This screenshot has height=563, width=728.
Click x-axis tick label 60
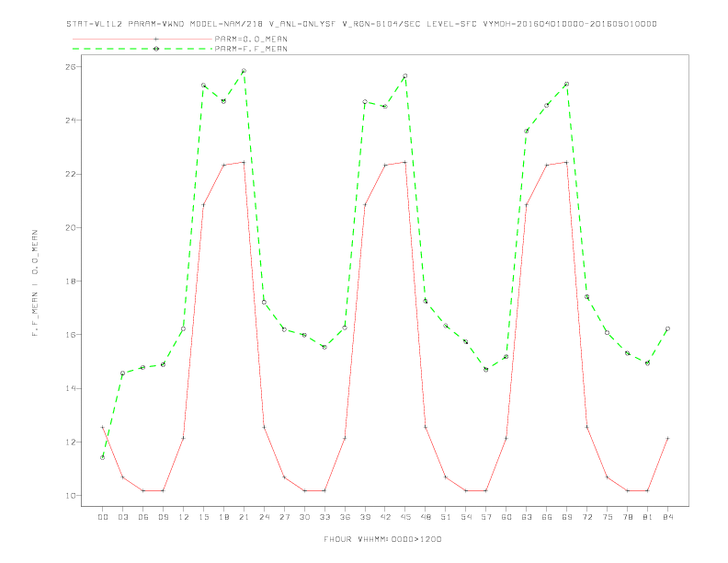coord(506,517)
